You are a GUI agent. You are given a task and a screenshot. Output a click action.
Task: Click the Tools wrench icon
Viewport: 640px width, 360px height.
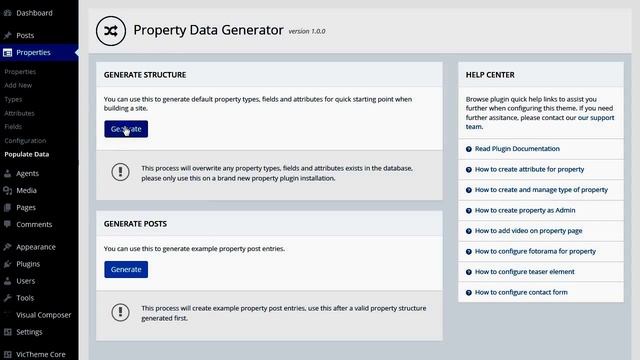[x=7, y=298]
